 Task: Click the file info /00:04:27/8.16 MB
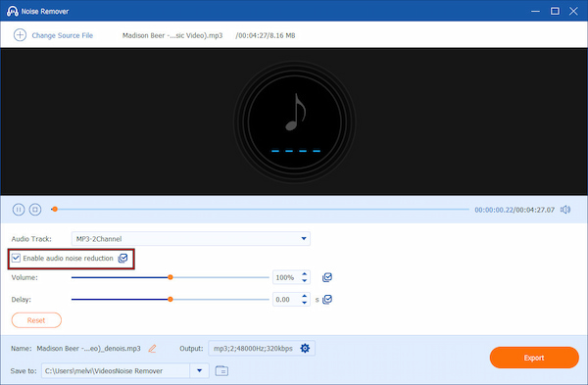point(266,35)
